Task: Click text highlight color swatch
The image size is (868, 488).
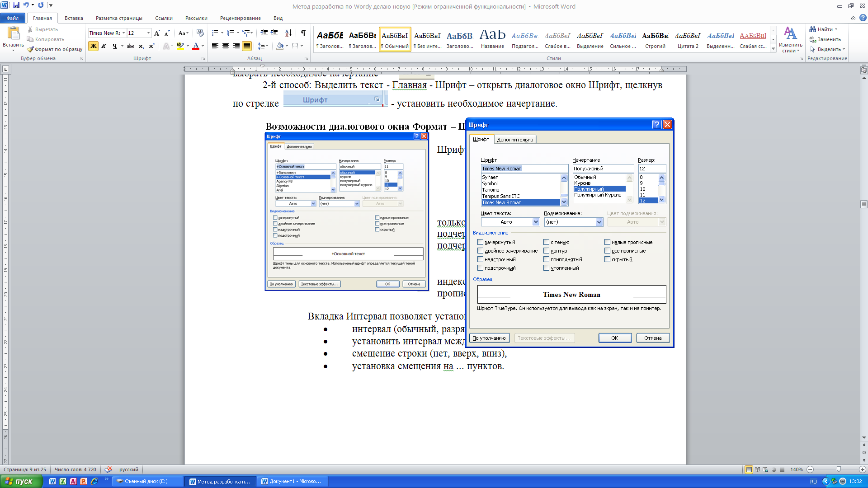Action: coord(180,46)
